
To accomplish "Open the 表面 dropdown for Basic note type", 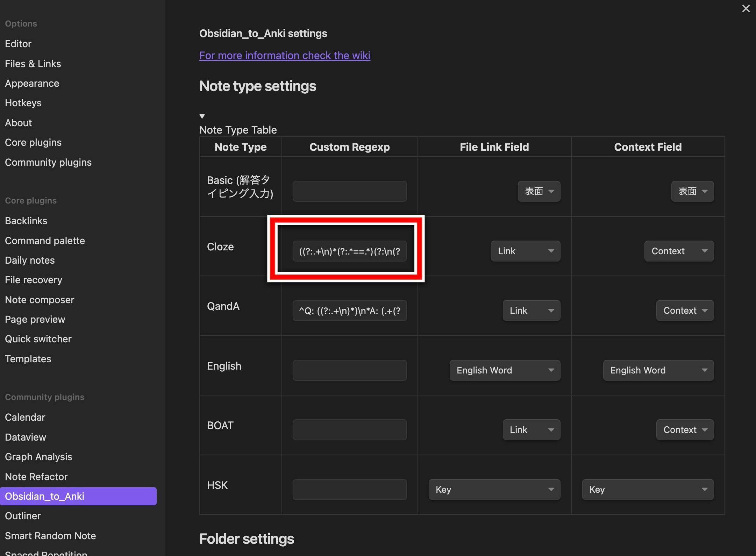I will point(538,191).
